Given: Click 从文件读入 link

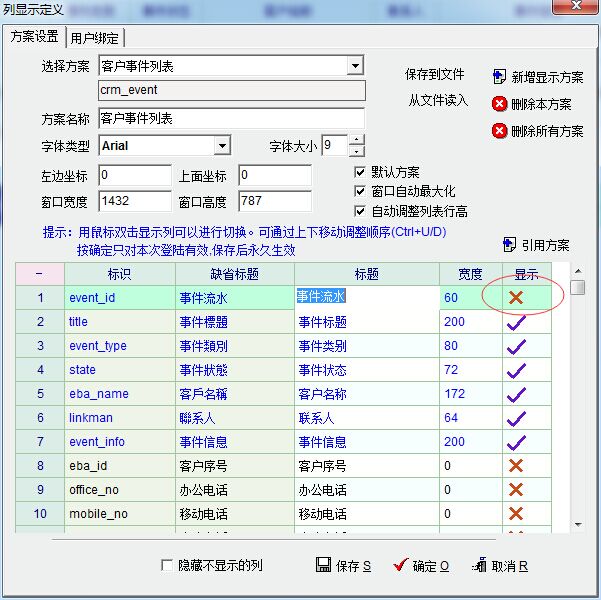Looking at the screenshot, I should (x=437, y=100).
